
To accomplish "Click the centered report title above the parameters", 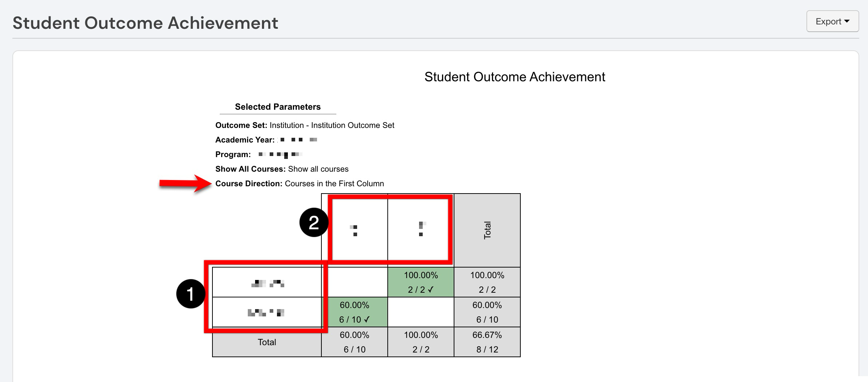I will pyautogui.click(x=515, y=77).
